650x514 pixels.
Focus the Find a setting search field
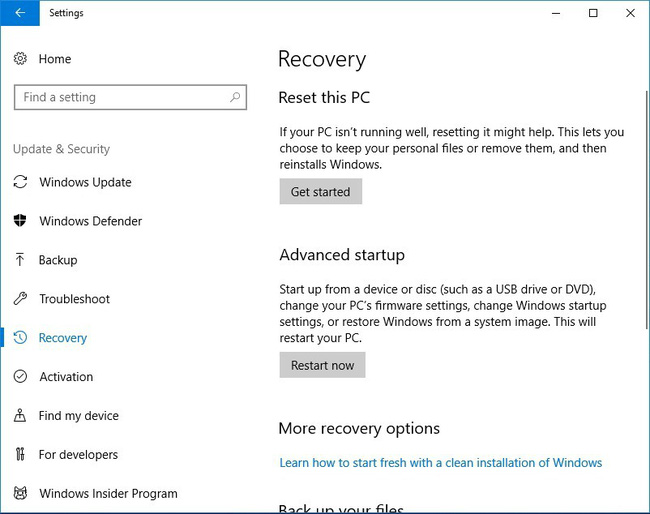coord(130,97)
